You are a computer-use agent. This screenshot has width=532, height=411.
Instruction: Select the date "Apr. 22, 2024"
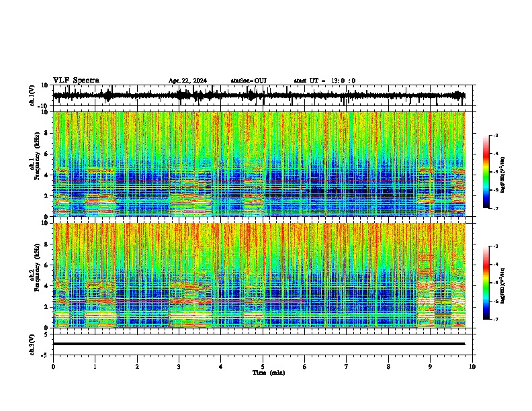point(187,81)
